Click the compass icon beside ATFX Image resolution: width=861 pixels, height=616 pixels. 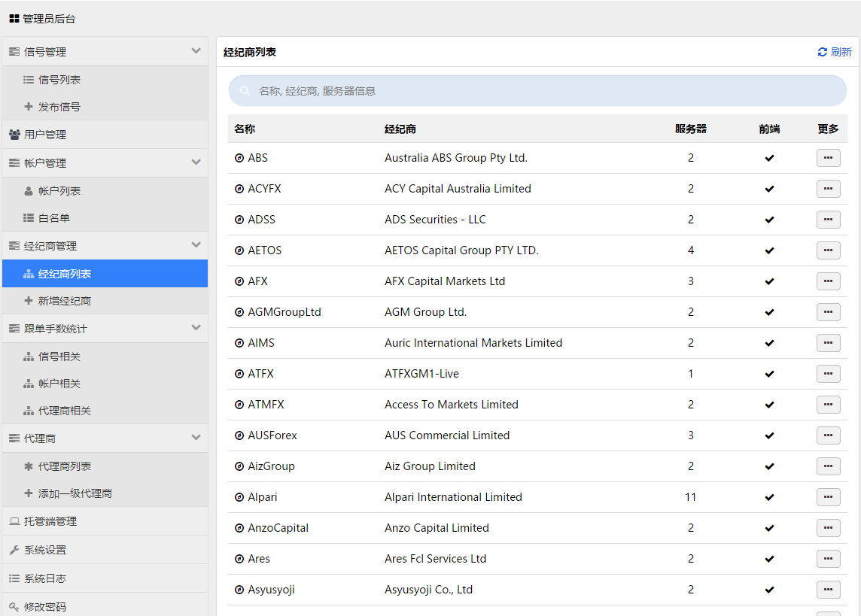click(239, 374)
